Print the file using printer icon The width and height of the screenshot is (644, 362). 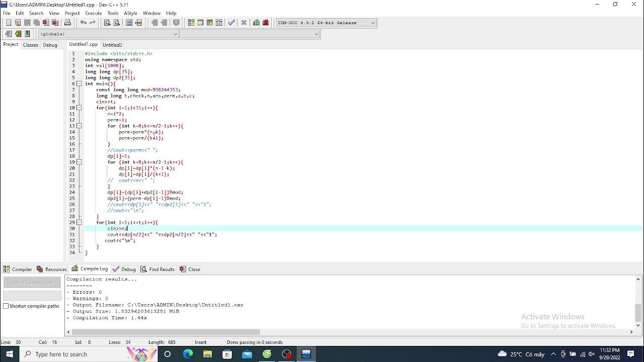(x=67, y=23)
